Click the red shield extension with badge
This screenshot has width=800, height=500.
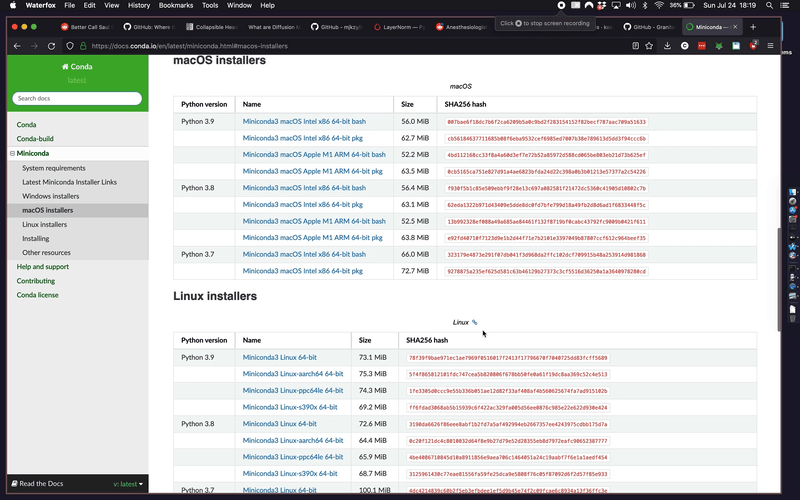click(753, 45)
